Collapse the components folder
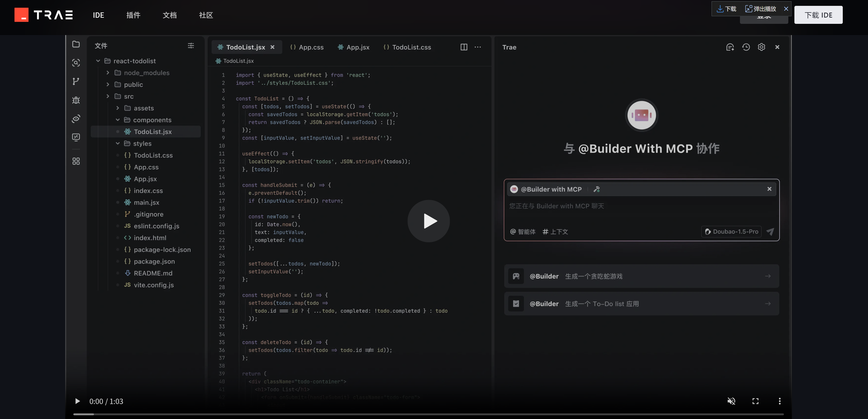 (118, 120)
